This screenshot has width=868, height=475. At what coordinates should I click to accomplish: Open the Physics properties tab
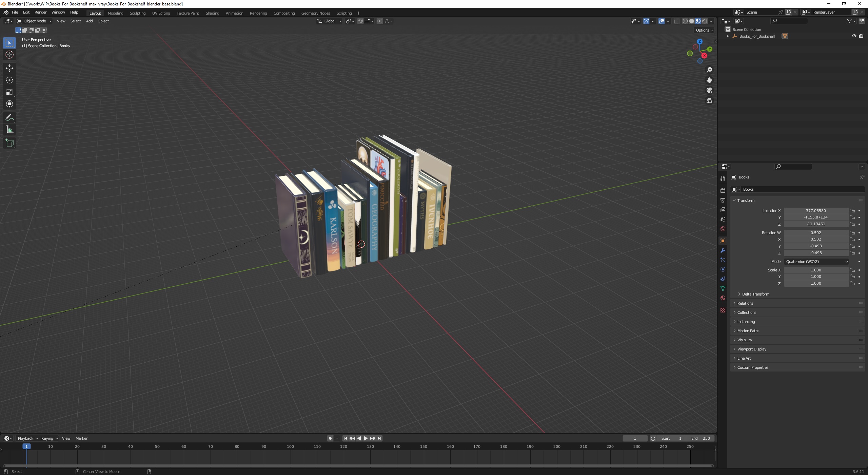click(x=723, y=269)
